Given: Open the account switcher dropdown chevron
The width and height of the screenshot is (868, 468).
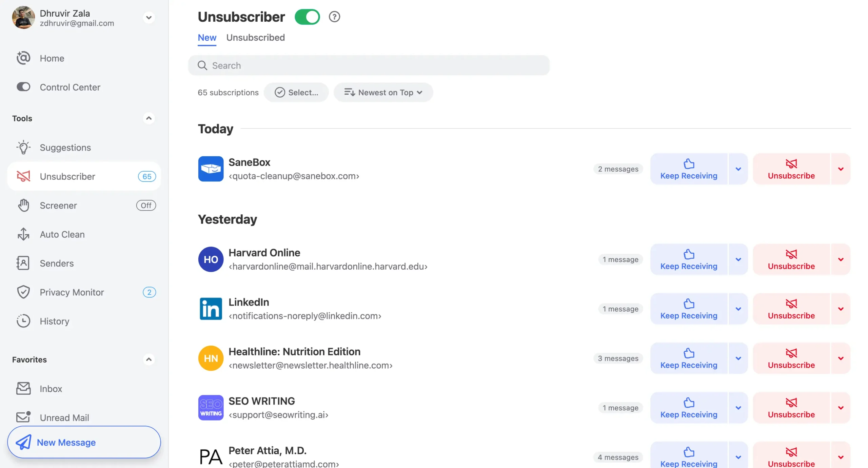Looking at the screenshot, I should pos(149,17).
